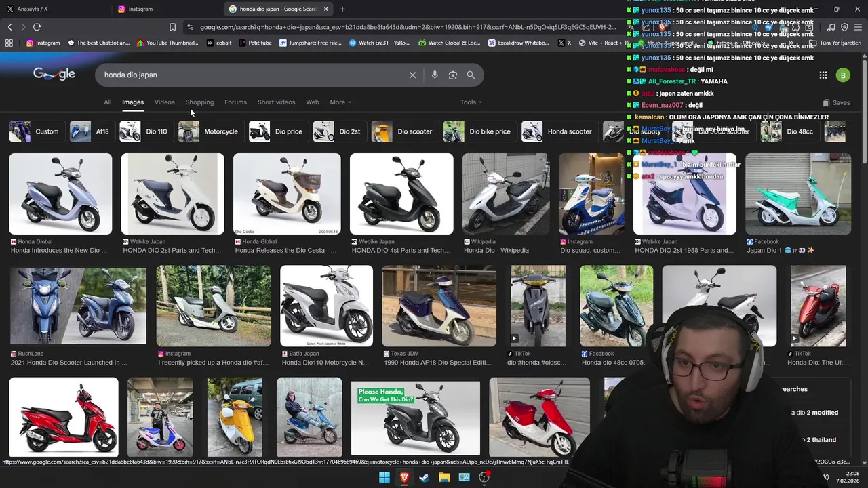Open a new browser tab
This screenshot has width=868, height=488.
click(x=342, y=9)
